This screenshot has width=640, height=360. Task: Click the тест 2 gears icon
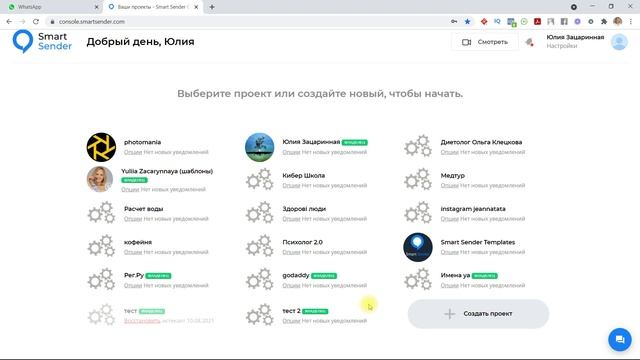(260, 315)
